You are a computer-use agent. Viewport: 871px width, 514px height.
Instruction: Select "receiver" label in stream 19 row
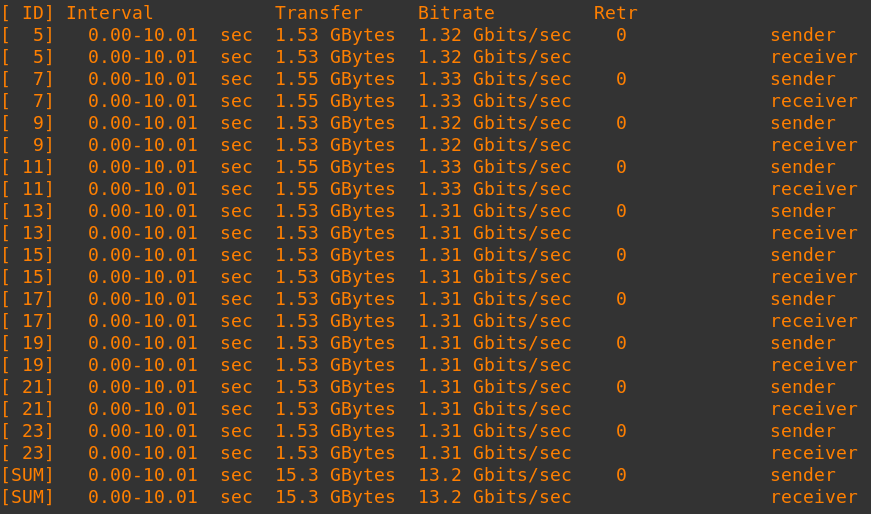(814, 365)
